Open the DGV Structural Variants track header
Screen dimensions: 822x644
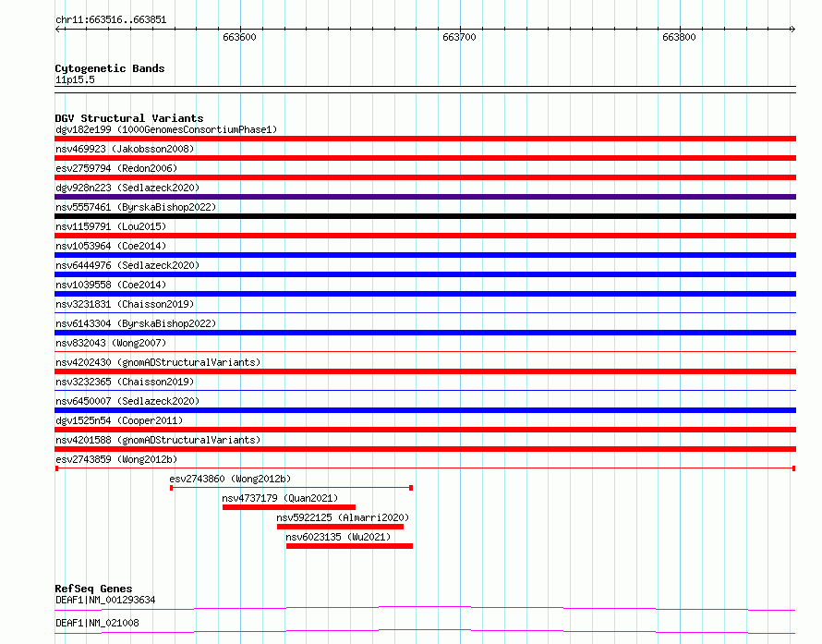point(129,118)
